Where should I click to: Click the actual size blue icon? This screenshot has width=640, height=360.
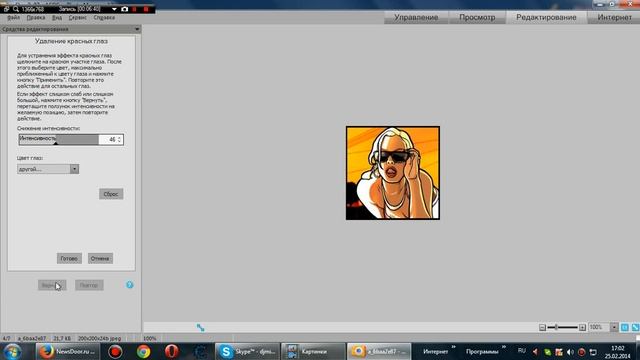[624, 327]
